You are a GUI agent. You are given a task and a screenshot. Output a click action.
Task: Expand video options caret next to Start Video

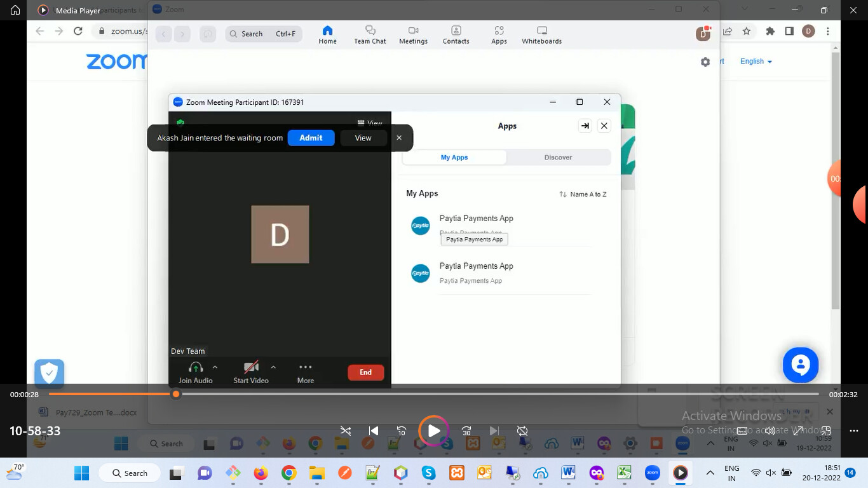(x=273, y=367)
